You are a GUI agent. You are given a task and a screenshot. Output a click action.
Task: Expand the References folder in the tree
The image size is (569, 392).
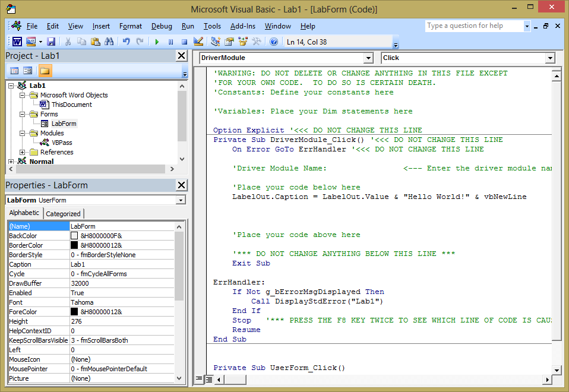tap(23, 152)
